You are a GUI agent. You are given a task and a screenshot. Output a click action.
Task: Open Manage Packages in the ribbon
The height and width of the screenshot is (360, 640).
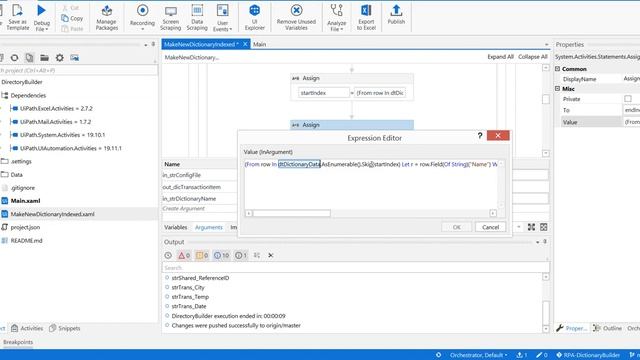[x=107, y=18]
